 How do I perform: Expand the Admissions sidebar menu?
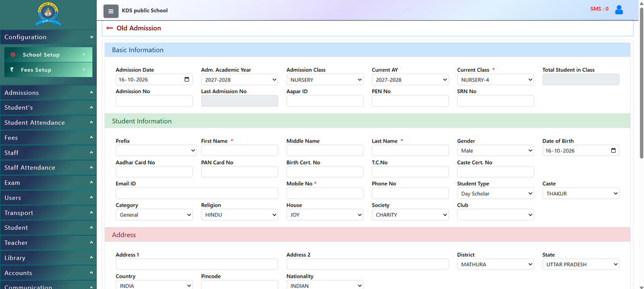48,93
